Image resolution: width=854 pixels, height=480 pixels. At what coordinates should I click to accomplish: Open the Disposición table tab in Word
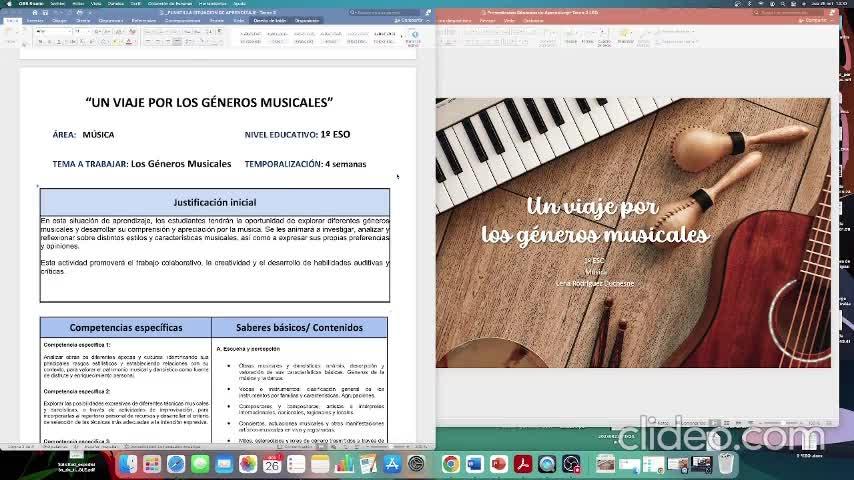307,21
